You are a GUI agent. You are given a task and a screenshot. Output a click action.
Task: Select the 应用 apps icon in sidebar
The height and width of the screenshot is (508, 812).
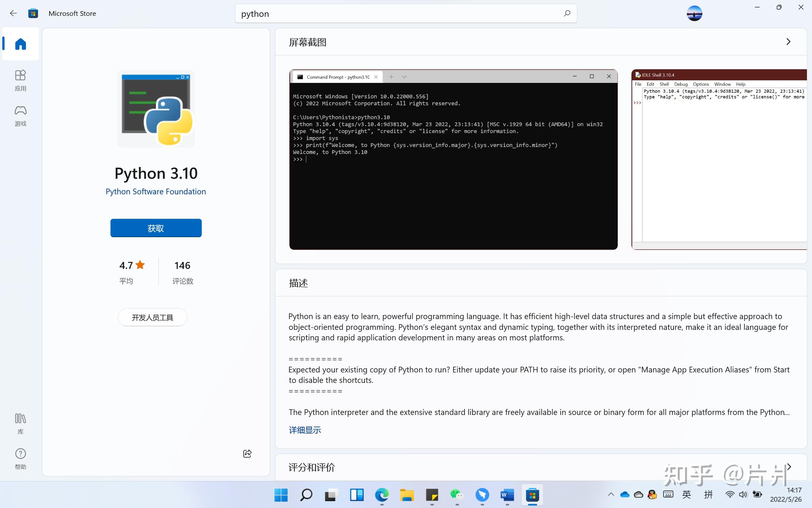click(20, 80)
